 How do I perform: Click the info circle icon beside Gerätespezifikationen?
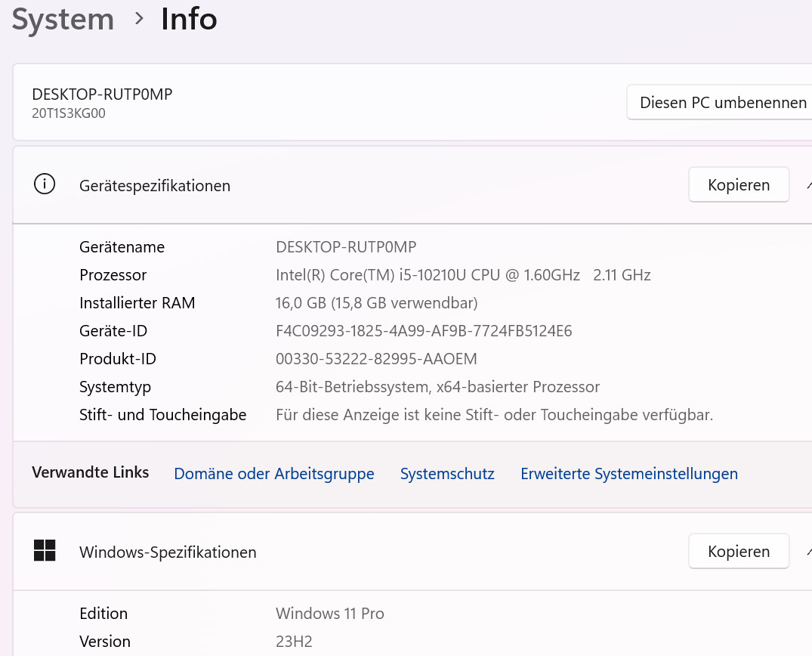45,184
